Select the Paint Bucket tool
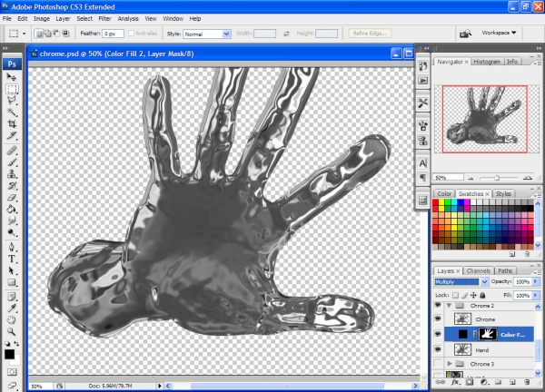545x392 pixels. [12, 209]
